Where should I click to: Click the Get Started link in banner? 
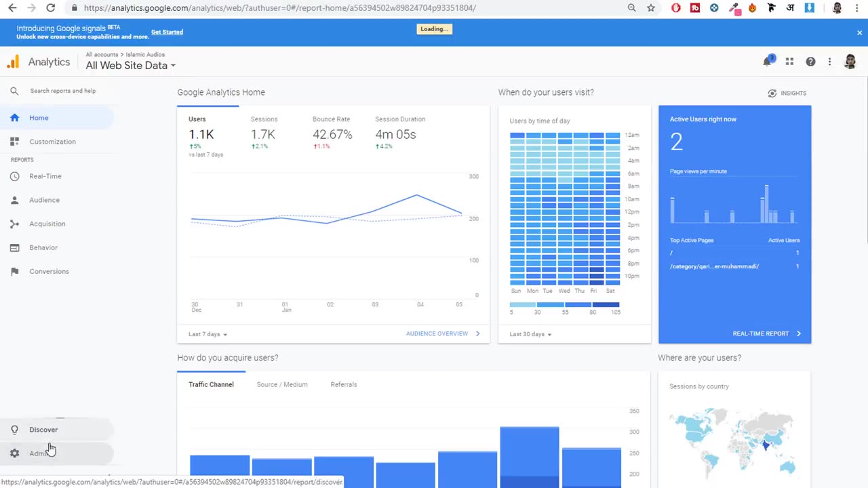[x=167, y=32]
